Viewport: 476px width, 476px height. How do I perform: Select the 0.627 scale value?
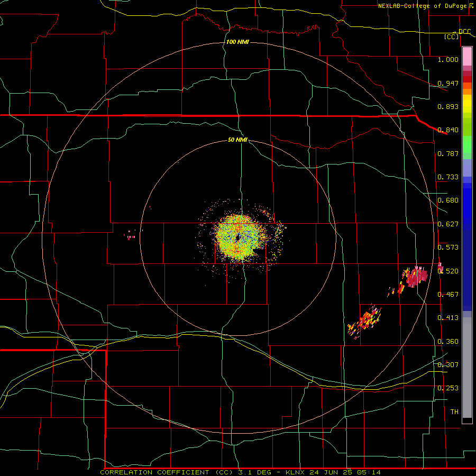448,224
